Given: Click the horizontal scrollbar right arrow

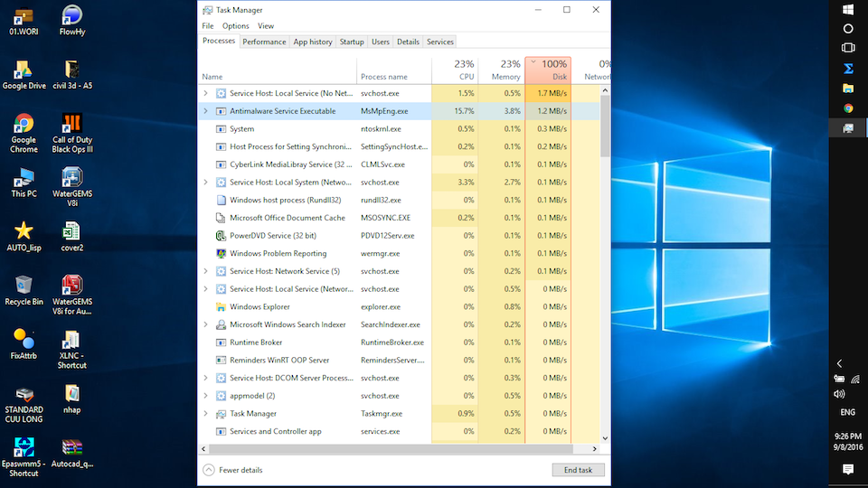Looking at the screenshot, I should coord(595,449).
